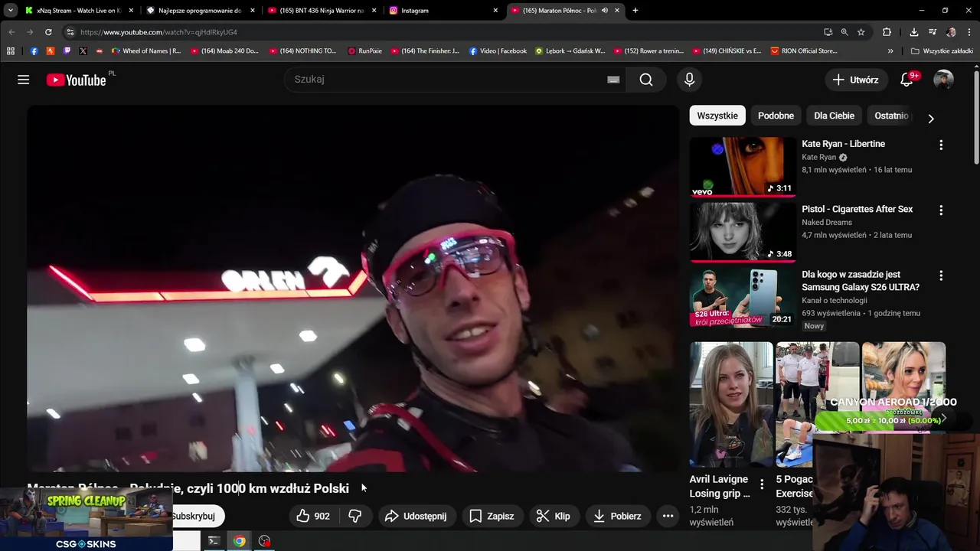980x551 pixels.
Task: Start voice search with microphone icon
Action: point(690,80)
